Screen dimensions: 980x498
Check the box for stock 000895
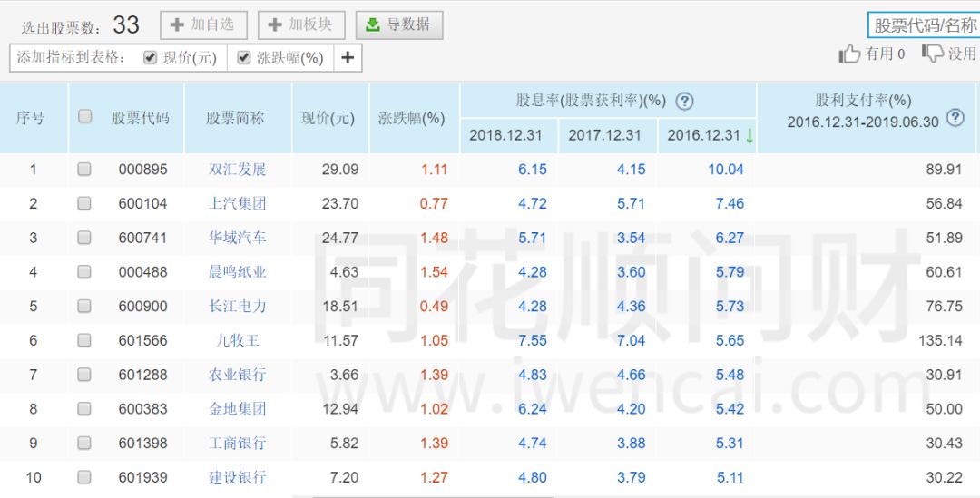click(84, 170)
